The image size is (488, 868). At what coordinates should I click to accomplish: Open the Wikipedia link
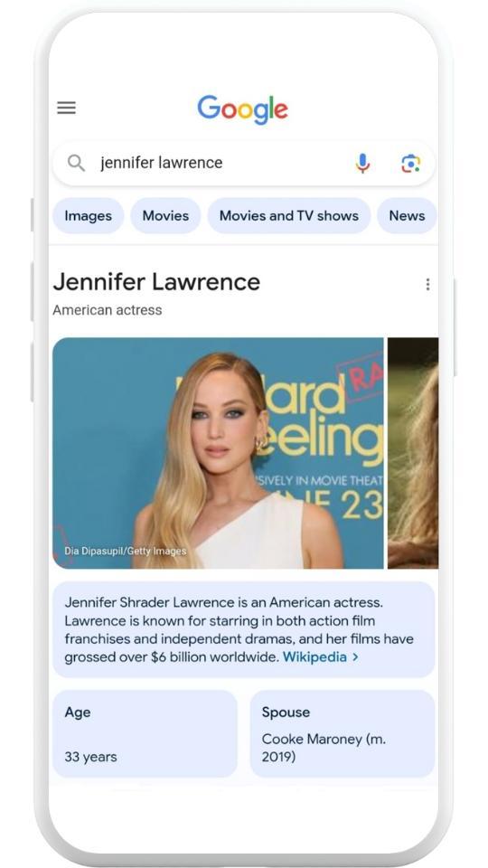point(314,657)
